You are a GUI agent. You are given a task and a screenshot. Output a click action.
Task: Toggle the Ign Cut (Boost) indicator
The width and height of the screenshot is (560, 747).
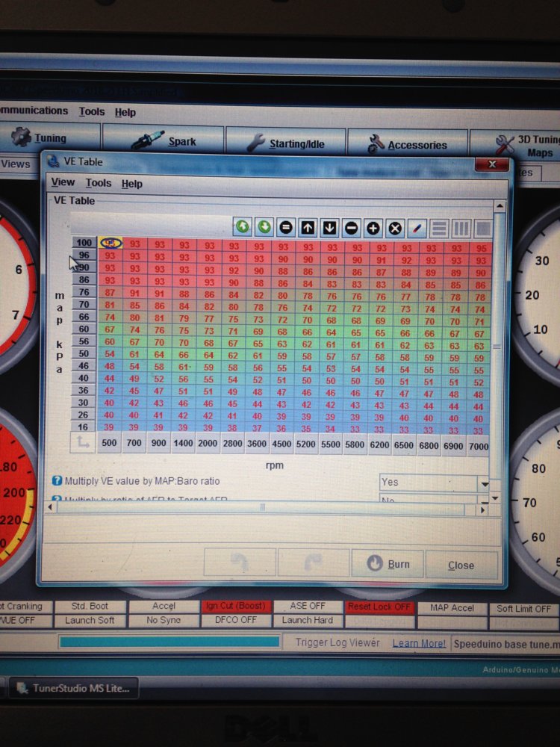point(236,606)
